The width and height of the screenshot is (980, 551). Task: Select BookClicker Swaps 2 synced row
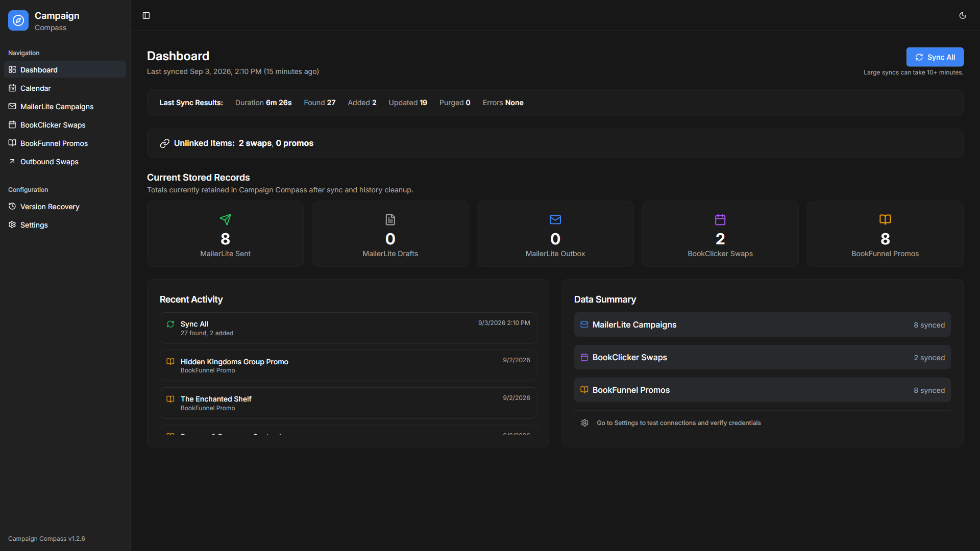pyautogui.click(x=762, y=357)
